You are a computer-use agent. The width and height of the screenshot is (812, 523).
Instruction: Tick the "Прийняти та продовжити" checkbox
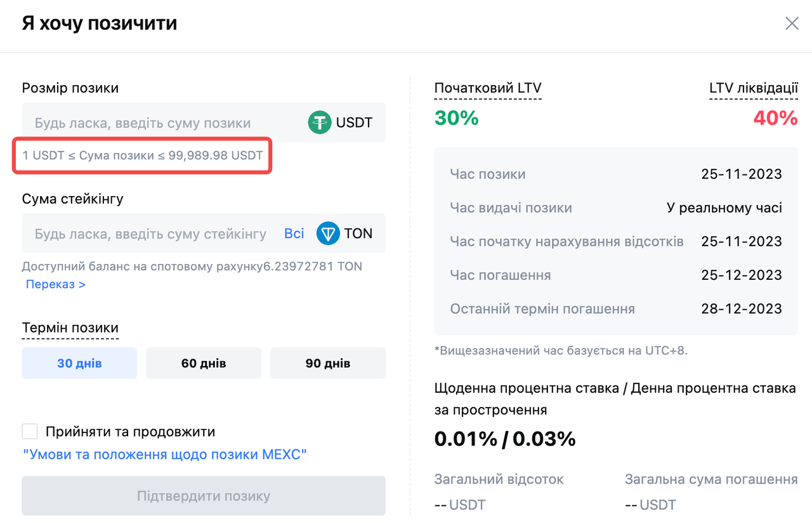coord(30,432)
